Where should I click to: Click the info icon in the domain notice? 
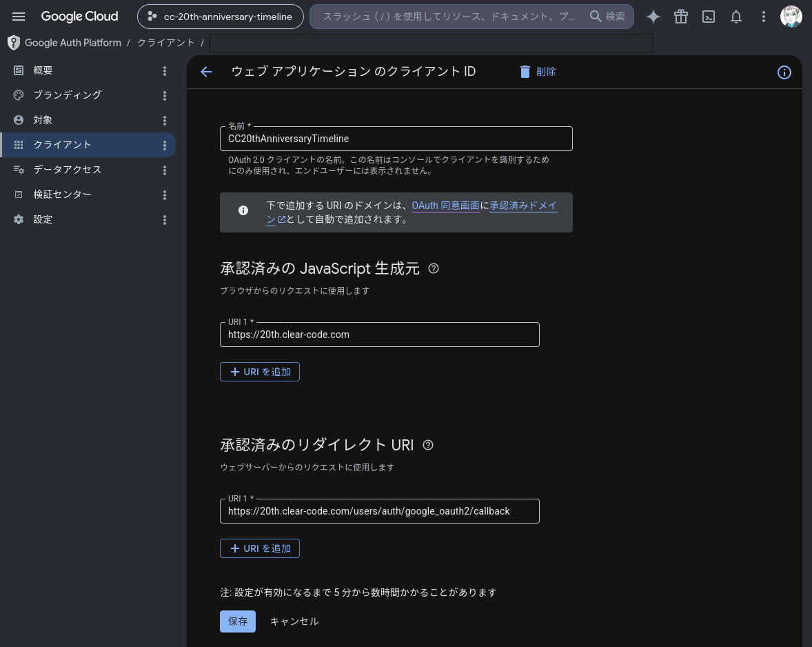(243, 210)
